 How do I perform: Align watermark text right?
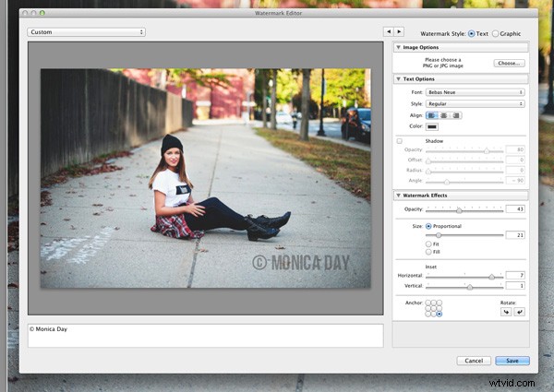pyautogui.click(x=456, y=115)
